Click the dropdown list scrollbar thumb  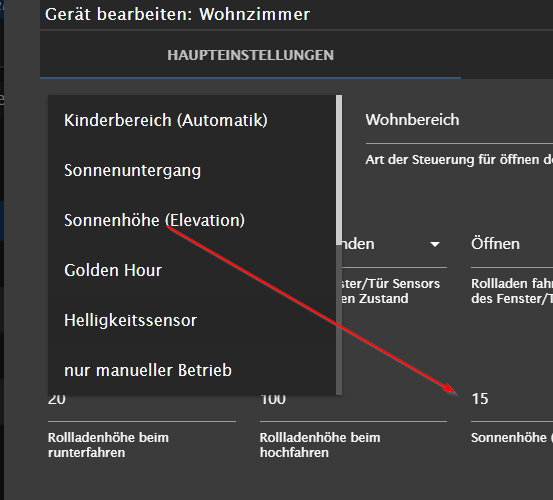(x=339, y=170)
